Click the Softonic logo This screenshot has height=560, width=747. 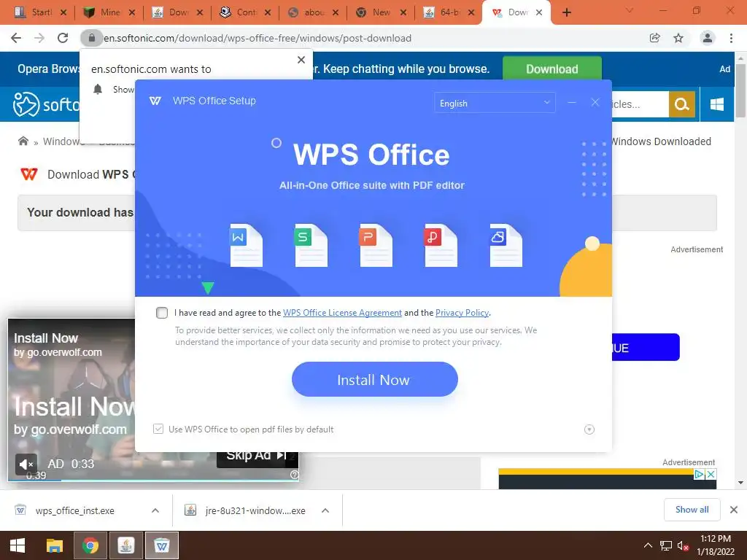pyautogui.click(x=46, y=104)
